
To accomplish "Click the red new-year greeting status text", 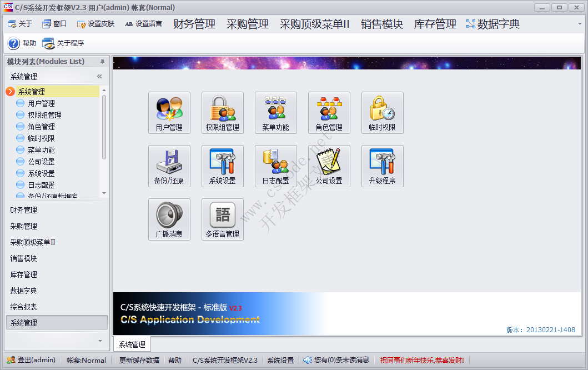I will coord(422,360).
